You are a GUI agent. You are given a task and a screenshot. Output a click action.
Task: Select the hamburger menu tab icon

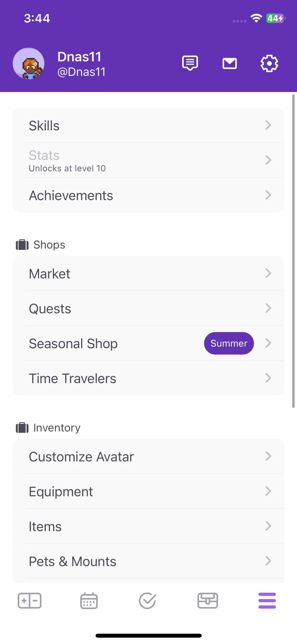pos(267,601)
